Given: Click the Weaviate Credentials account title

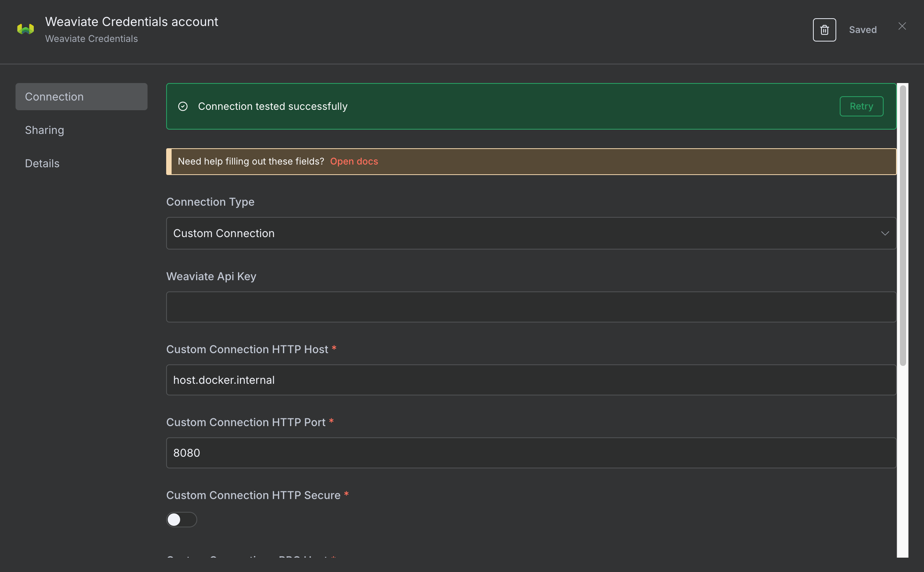Looking at the screenshot, I should click(x=132, y=21).
